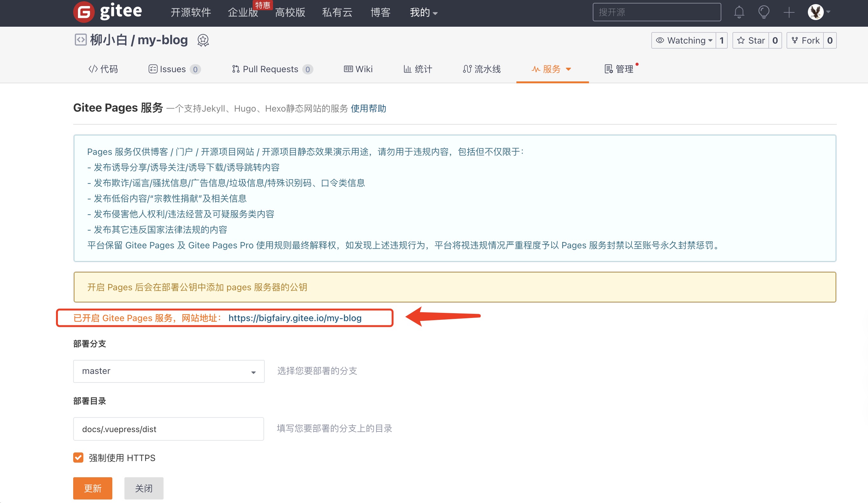Click the repository code icon before 柳小白
Image resolution: width=868 pixels, height=503 pixels.
coord(80,40)
